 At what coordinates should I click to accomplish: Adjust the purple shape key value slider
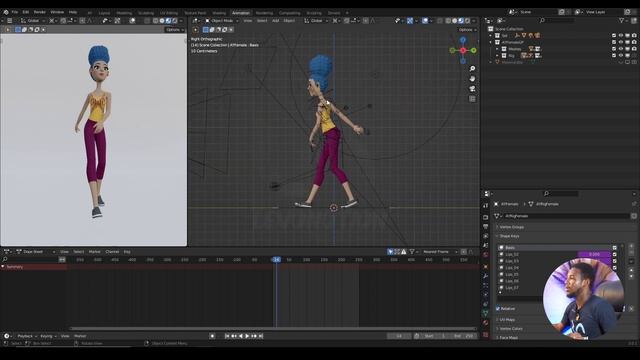coord(594,254)
